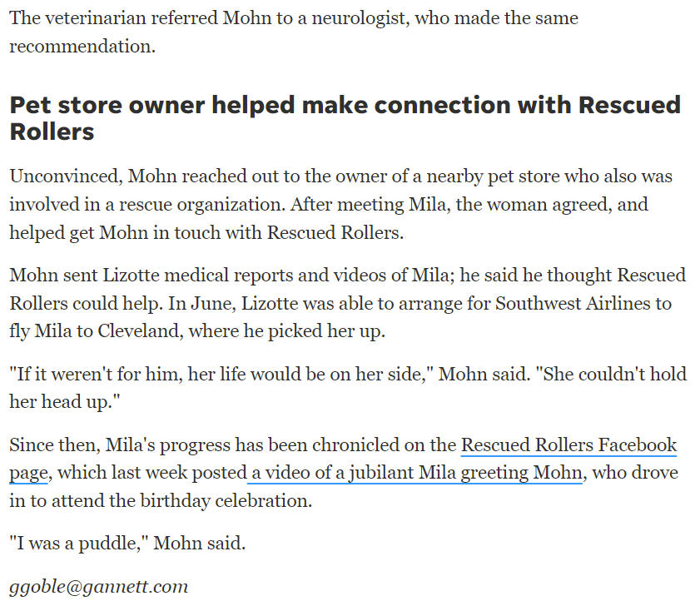Click the paragraph starting 'Unconvinced, Mohn reached out'

340,204
